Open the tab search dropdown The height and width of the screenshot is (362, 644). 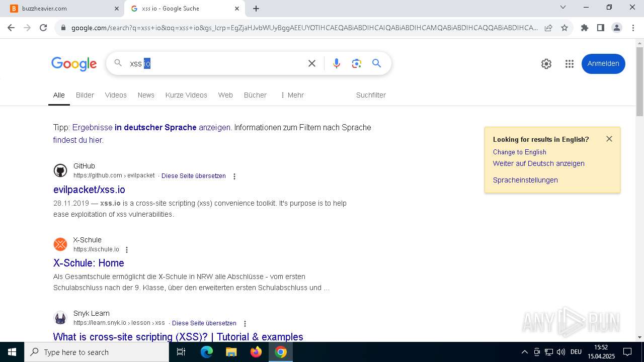[563, 8]
